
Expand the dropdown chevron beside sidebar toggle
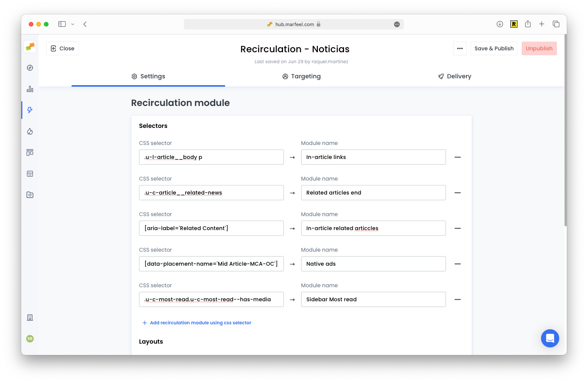72,24
